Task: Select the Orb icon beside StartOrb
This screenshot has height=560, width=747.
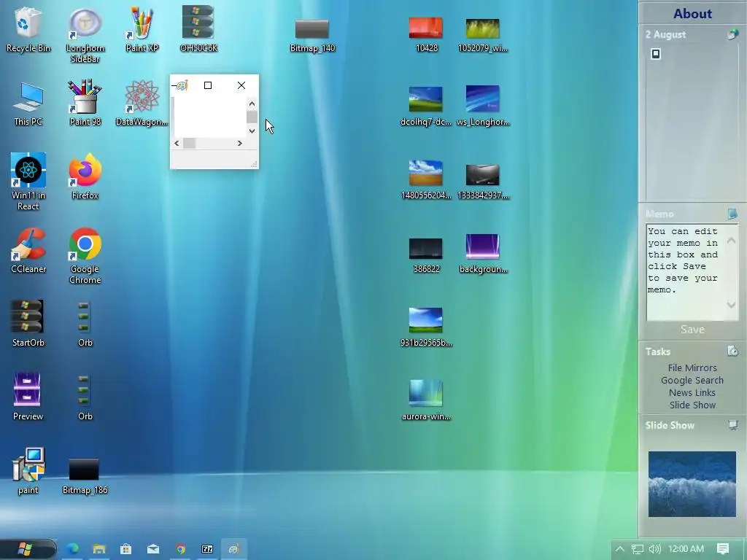Action: 85,324
